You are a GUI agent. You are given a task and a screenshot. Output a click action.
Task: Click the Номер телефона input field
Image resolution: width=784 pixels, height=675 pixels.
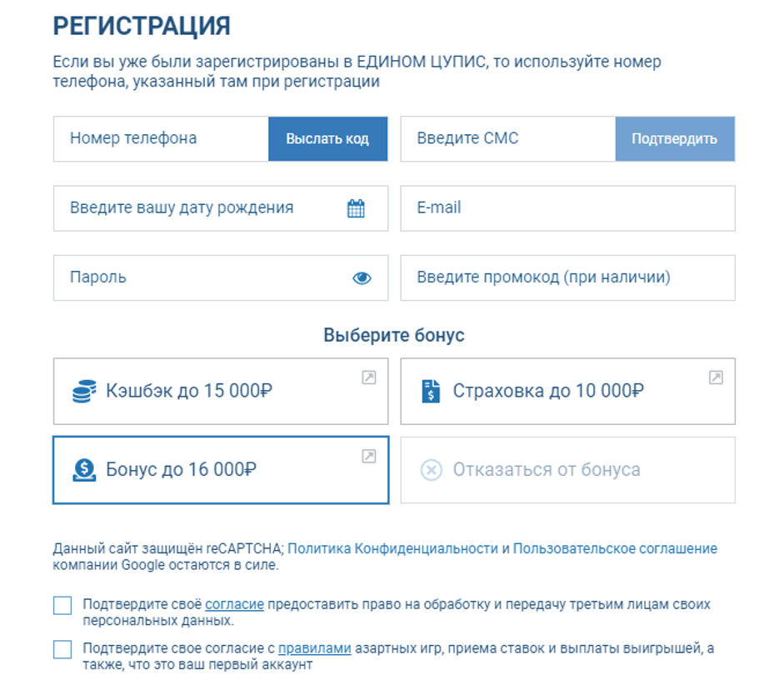click(158, 138)
